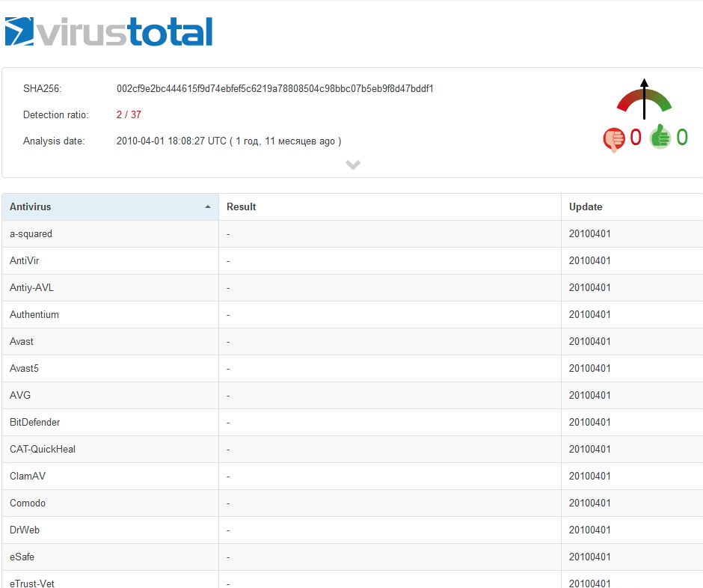Viewport: 703px width, 588px height.
Task: Click the CAT-QuickHeal row name
Action: click(x=43, y=449)
